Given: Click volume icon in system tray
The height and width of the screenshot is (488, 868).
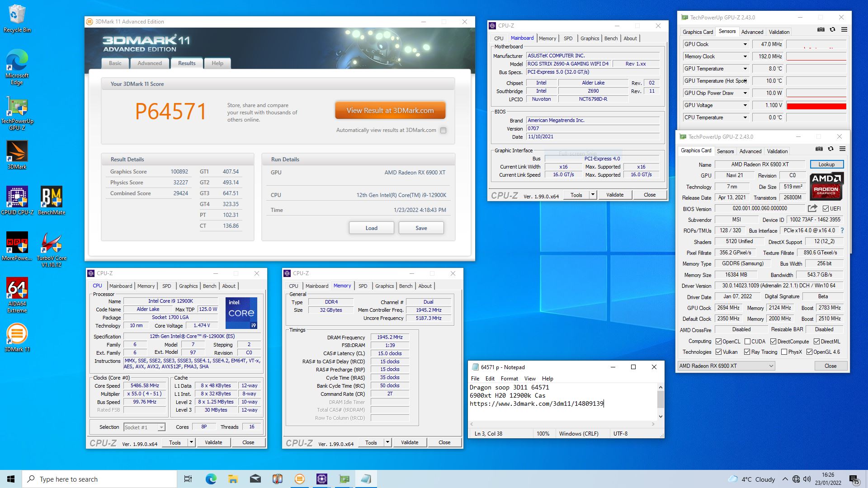Looking at the screenshot, I should pyautogui.click(x=807, y=479).
